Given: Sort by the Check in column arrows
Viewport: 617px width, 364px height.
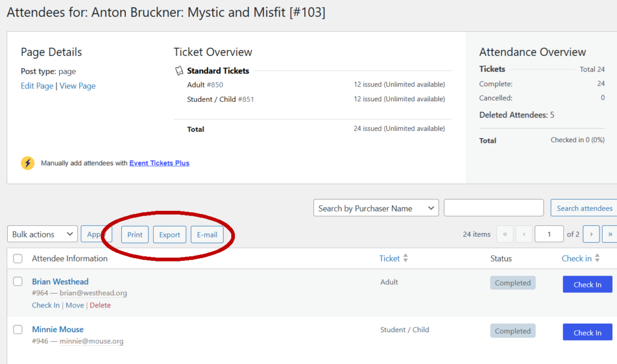Looking at the screenshot, I should (x=597, y=259).
